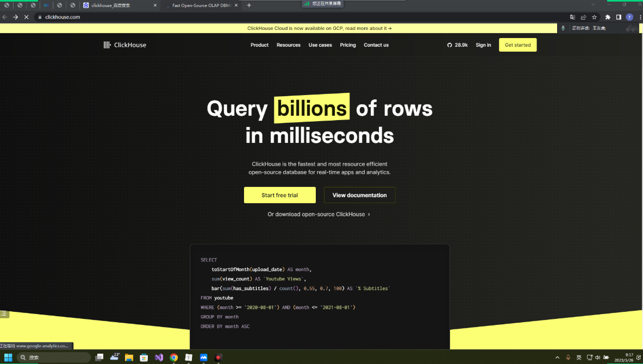This screenshot has width=643, height=364.
Task: Go forward in browser history
Action: (16, 17)
